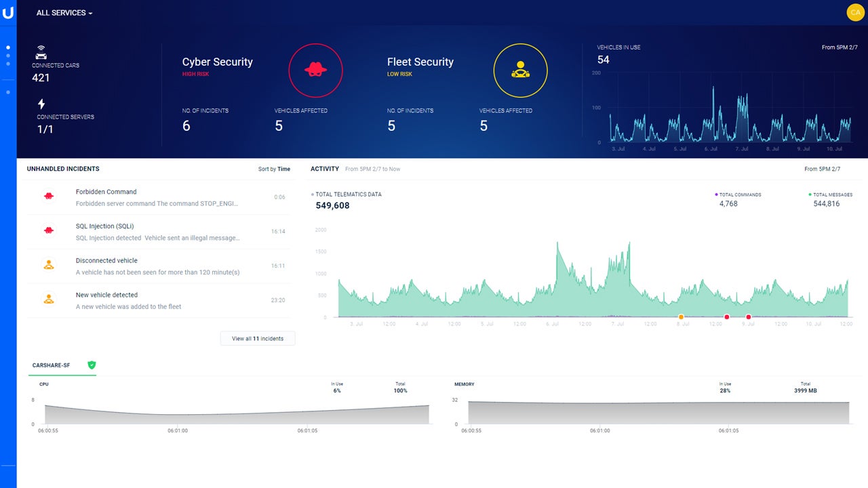This screenshot has height=488, width=868.
Task: Click the 0:06 time on Forbidden Command
Action: (x=279, y=197)
